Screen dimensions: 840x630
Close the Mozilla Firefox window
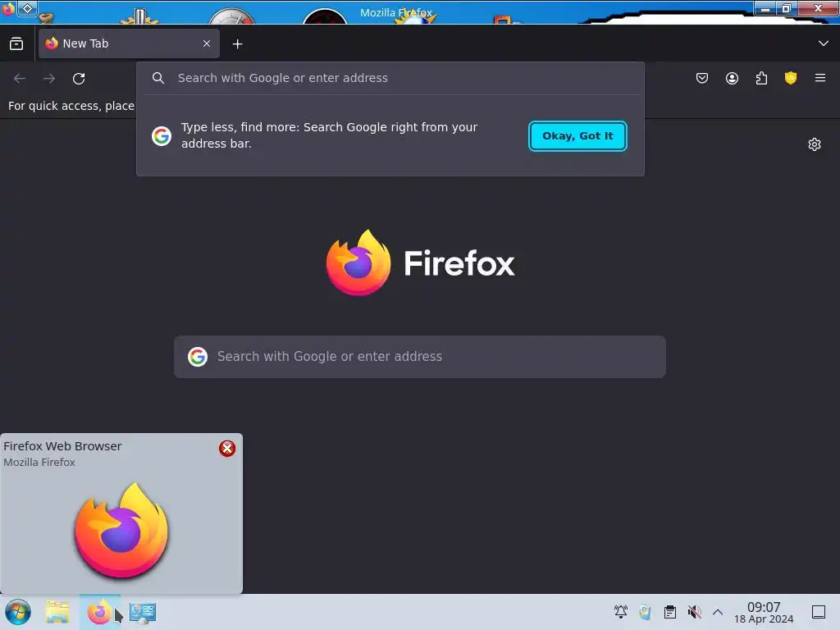click(818, 8)
